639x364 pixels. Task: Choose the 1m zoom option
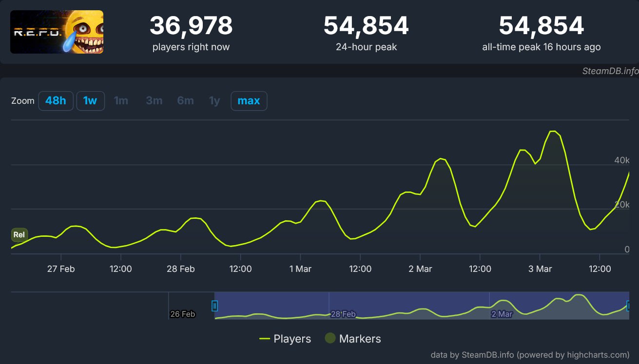click(121, 101)
